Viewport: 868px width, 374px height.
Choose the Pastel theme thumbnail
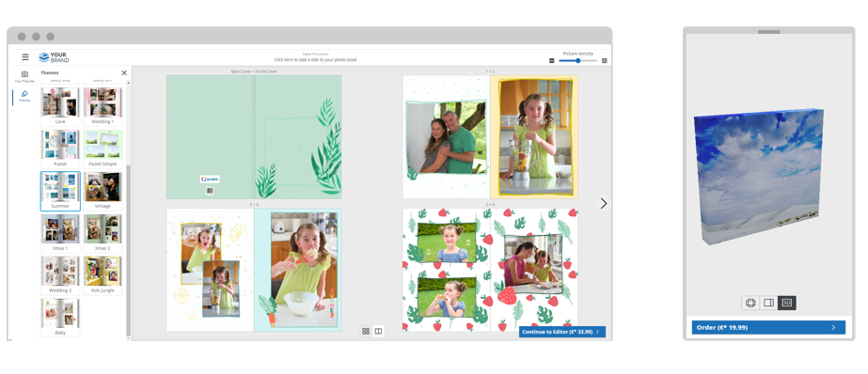(x=60, y=148)
